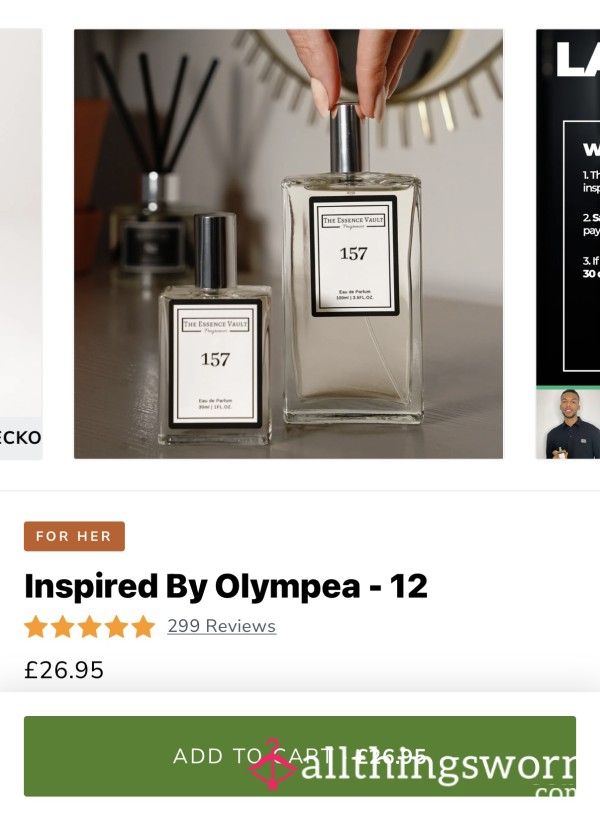The image size is (600, 819).
Task: Click the third orange rating star
Action: 89,626
